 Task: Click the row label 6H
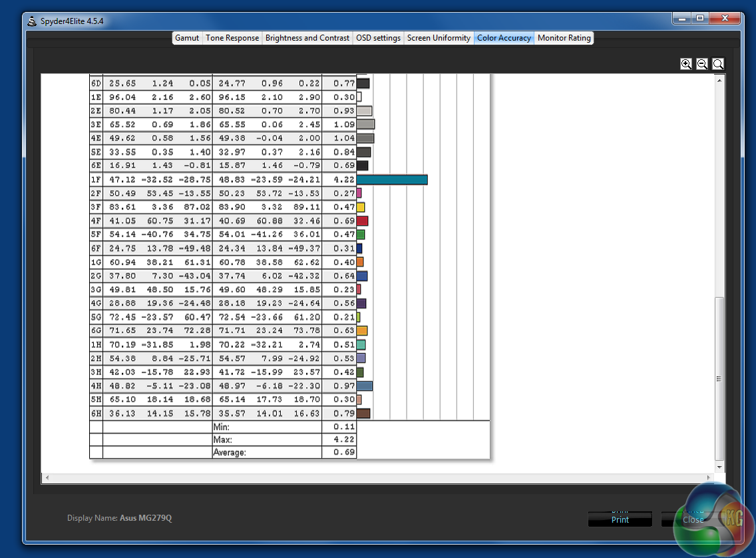pyautogui.click(x=96, y=414)
